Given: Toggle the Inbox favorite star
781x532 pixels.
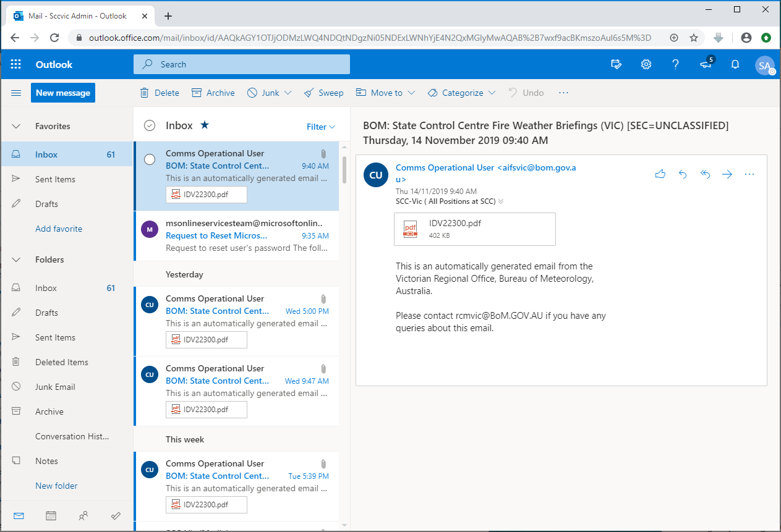Looking at the screenshot, I should tap(205, 125).
